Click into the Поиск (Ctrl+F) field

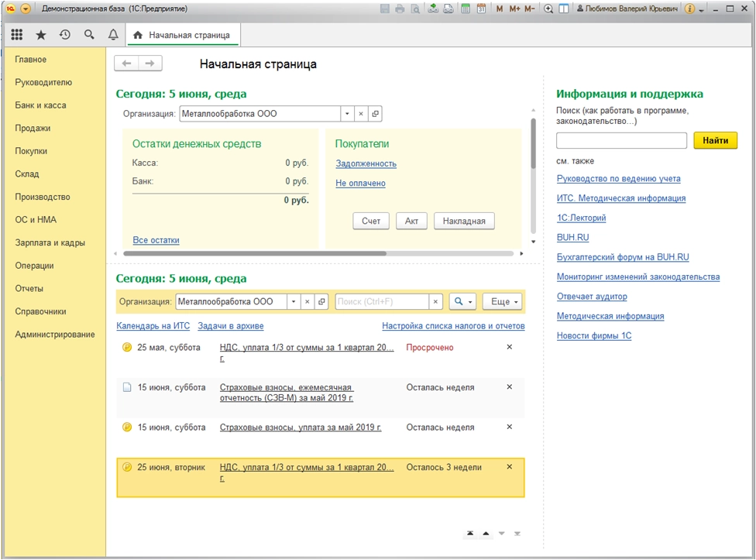(382, 301)
